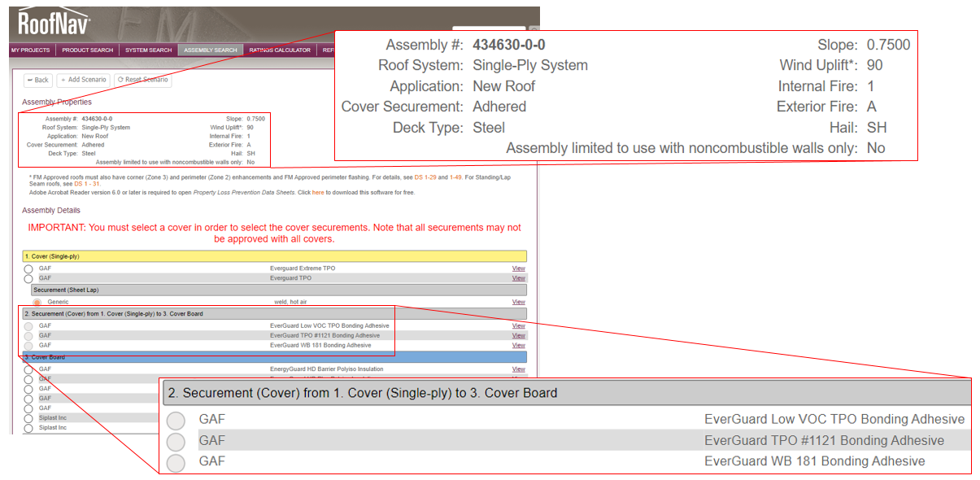Image resolution: width=980 pixels, height=480 pixels.
Task: Open the DS 1 - 31 link
Action: pos(85,184)
